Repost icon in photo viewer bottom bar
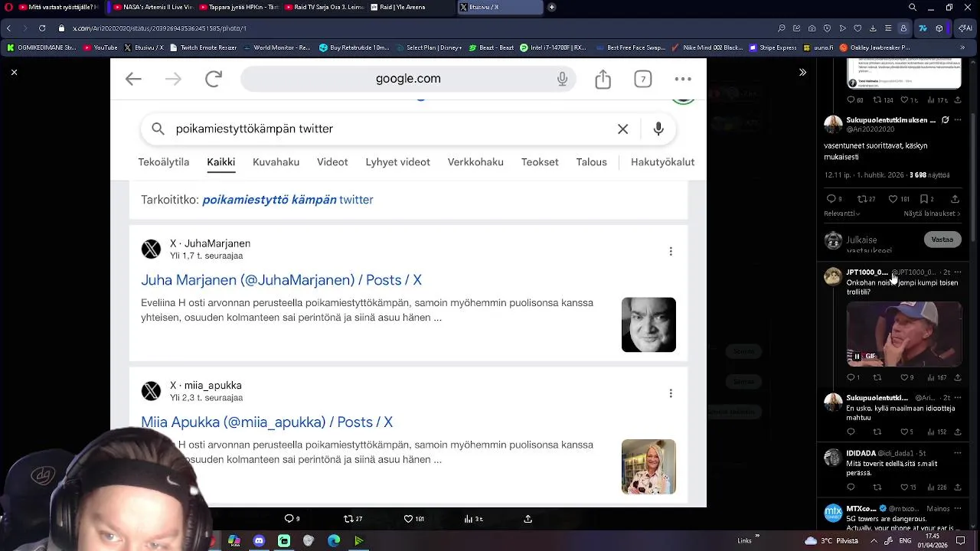Viewport: 980px width, 551px height. [348, 519]
